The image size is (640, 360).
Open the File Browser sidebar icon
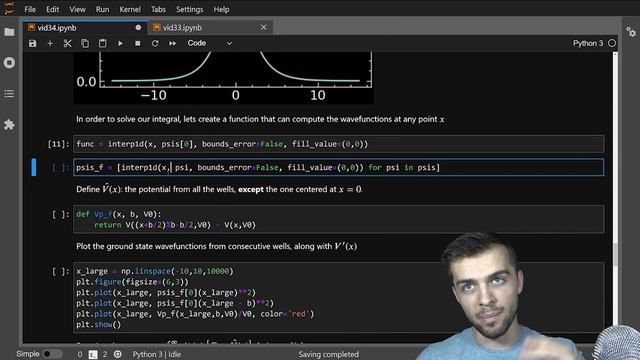(9, 32)
